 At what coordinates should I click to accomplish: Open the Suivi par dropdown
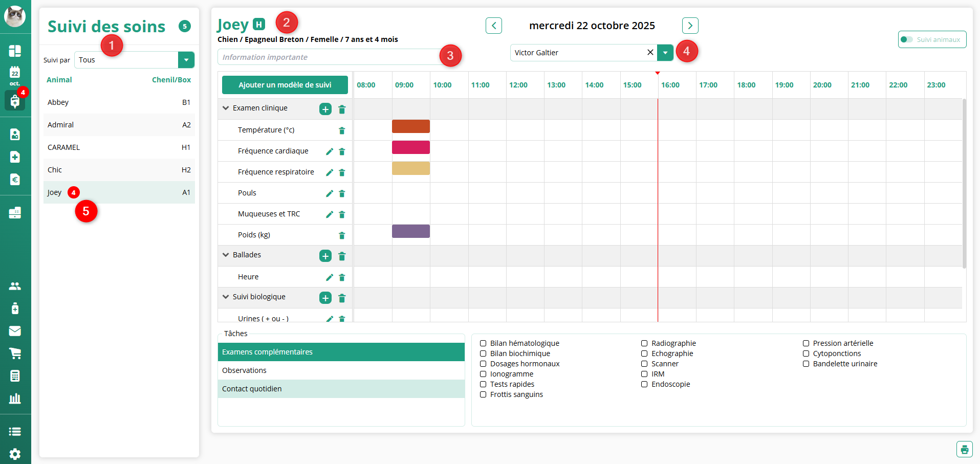pyautogui.click(x=186, y=60)
